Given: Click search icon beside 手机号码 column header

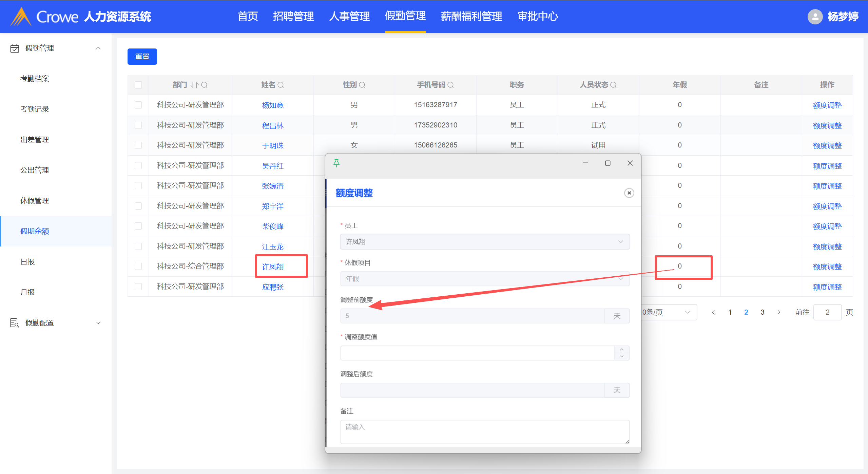Looking at the screenshot, I should click(x=450, y=85).
